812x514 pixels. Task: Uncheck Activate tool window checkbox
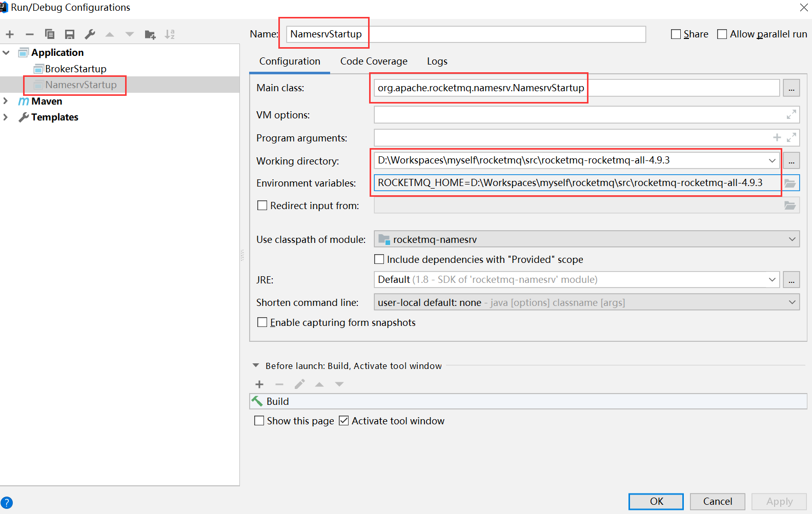[x=344, y=421]
